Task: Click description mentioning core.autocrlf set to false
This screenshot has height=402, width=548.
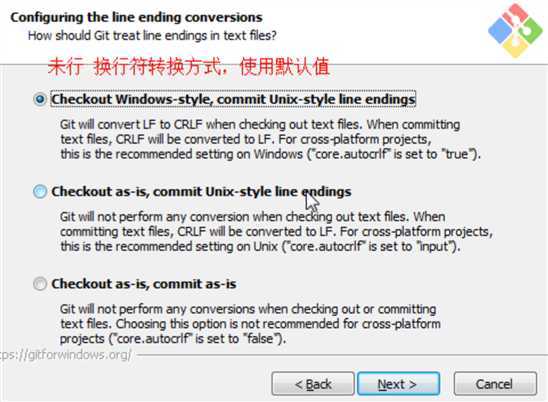Action: (250, 324)
